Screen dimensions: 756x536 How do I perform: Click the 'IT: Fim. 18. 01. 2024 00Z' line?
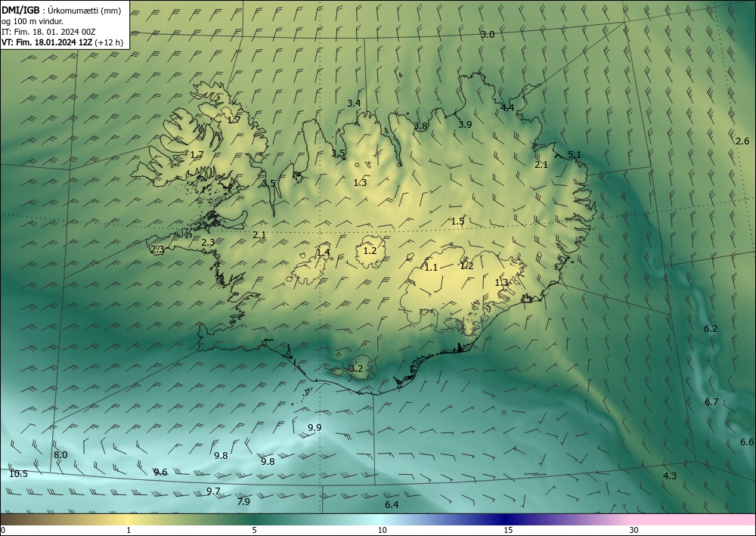pos(48,31)
